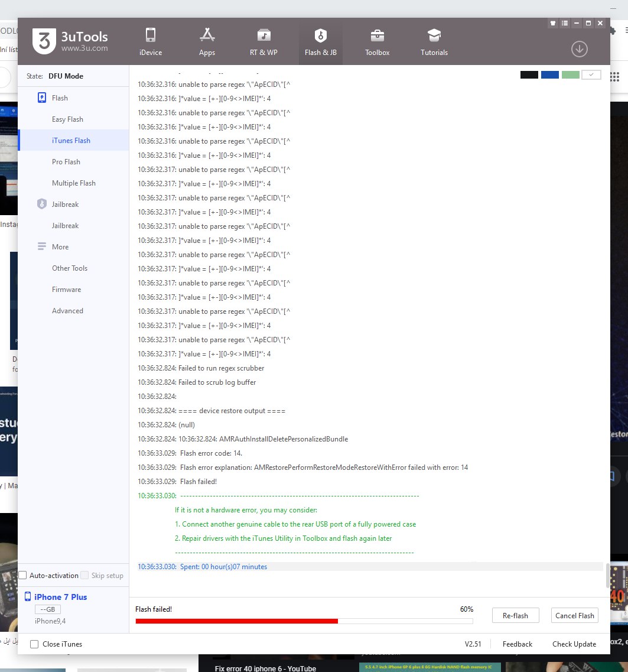Image resolution: width=628 pixels, height=672 pixels.
Task: Click the --GB storage capacity box
Action: pos(47,609)
